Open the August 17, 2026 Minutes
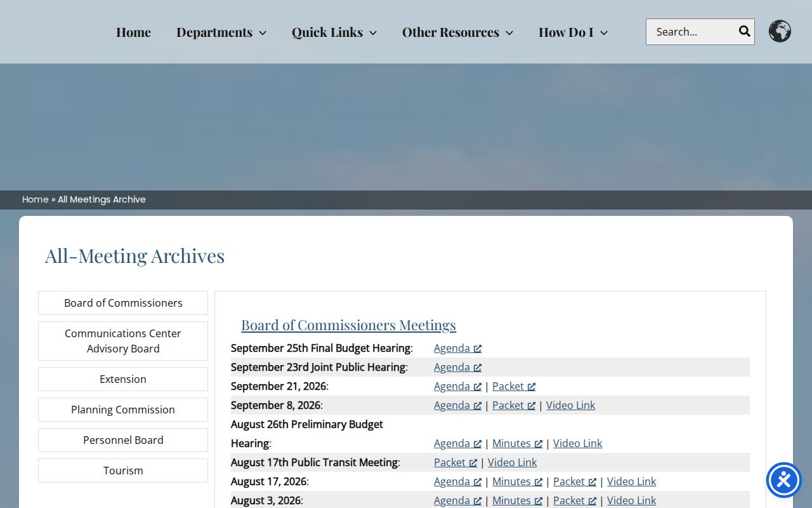 517,481
